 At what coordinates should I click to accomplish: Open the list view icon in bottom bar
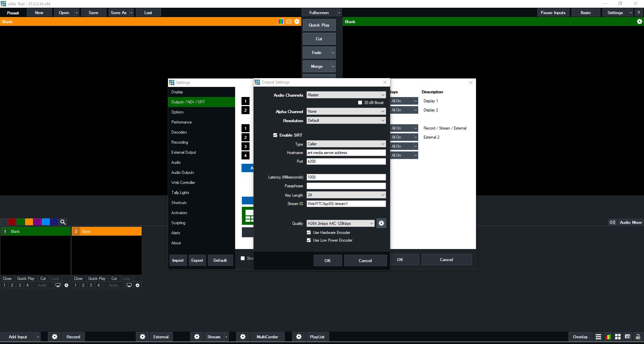pyautogui.click(x=598, y=337)
